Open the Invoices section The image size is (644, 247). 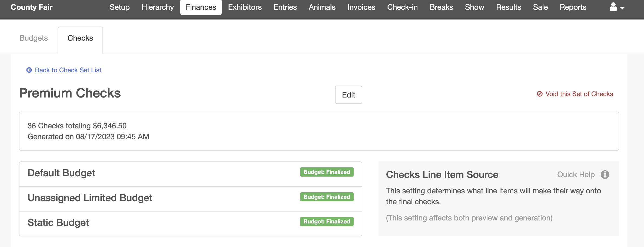click(x=361, y=7)
